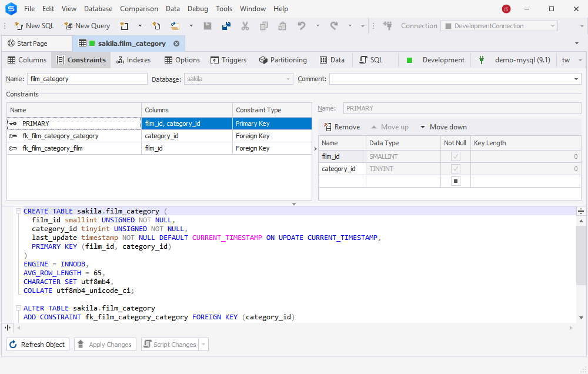This screenshot has width=588, height=374.
Task: Click the table Name input field
Action: click(x=87, y=79)
